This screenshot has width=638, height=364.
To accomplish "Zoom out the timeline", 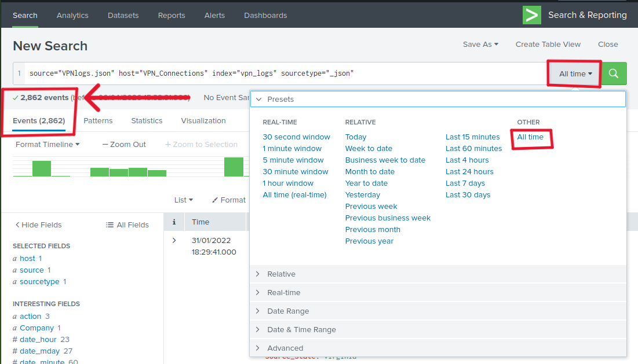I will (123, 145).
